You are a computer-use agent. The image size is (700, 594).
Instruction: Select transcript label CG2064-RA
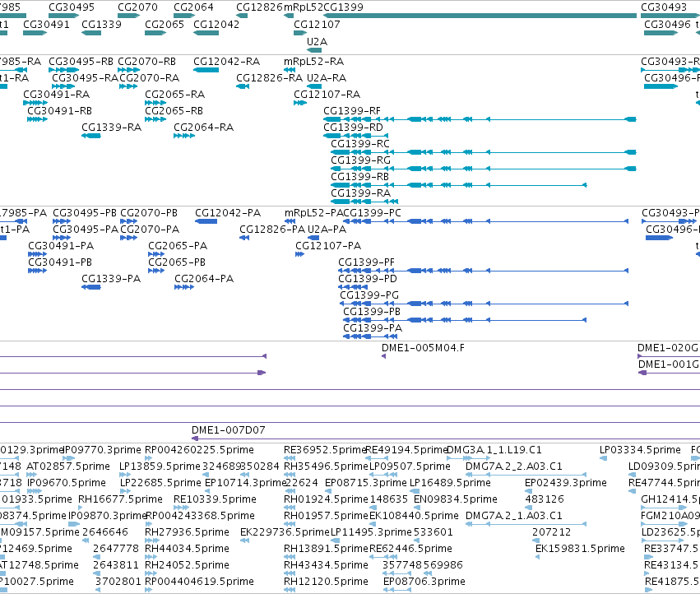tap(203, 128)
